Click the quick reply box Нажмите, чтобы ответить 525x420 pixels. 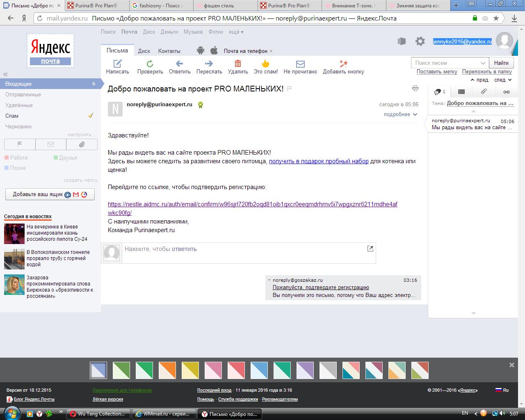(249, 253)
